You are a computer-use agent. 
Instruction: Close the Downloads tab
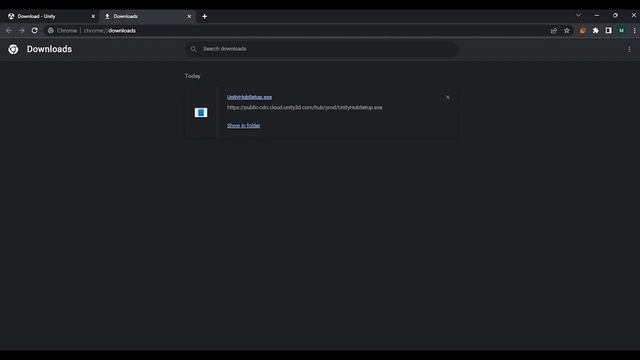(189, 16)
